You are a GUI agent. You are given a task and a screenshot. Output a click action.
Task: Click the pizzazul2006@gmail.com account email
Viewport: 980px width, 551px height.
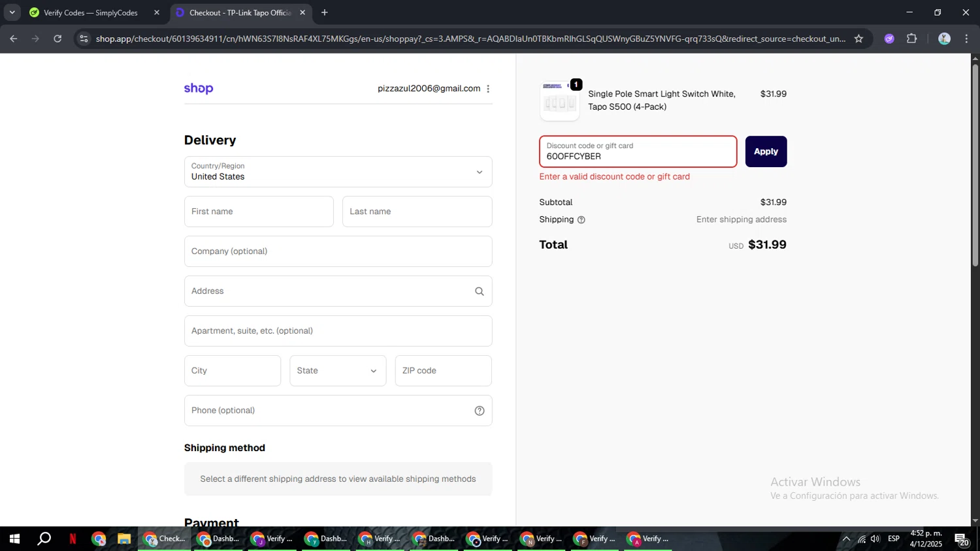click(x=429, y=89)
